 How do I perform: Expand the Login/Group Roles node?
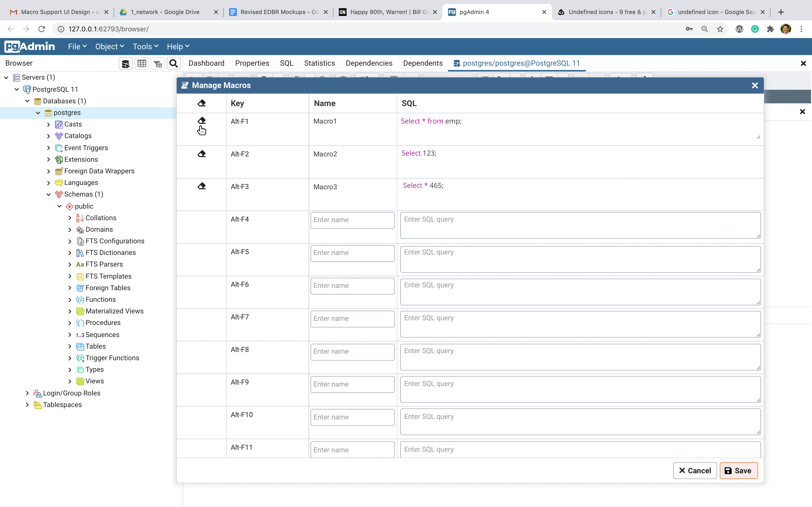pyautogui.click(x=27, y=393)
